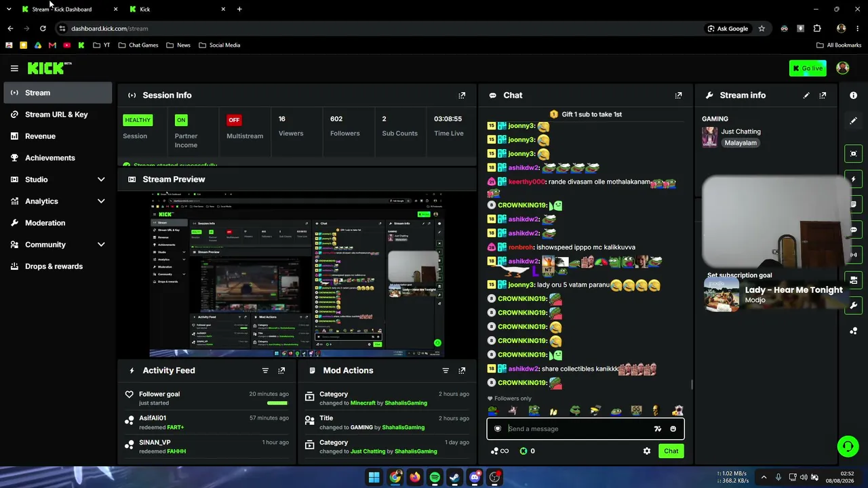Reload the dashboard page
Image resolution: width=868 pixels, height=488 pixels.
click(x=43, y=28)
